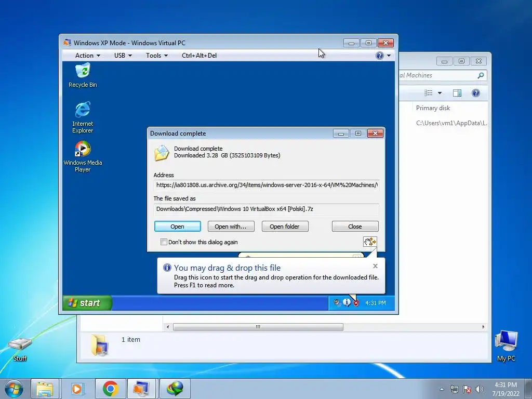Click the change view icon in Explorer
The width and height of the screenshot is (532, 399).
pyautogui.click(x=429, y=93)
